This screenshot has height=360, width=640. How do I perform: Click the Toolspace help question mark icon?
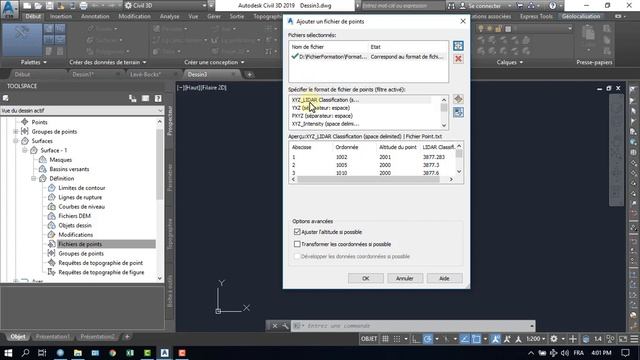click(x=158, y=98)
